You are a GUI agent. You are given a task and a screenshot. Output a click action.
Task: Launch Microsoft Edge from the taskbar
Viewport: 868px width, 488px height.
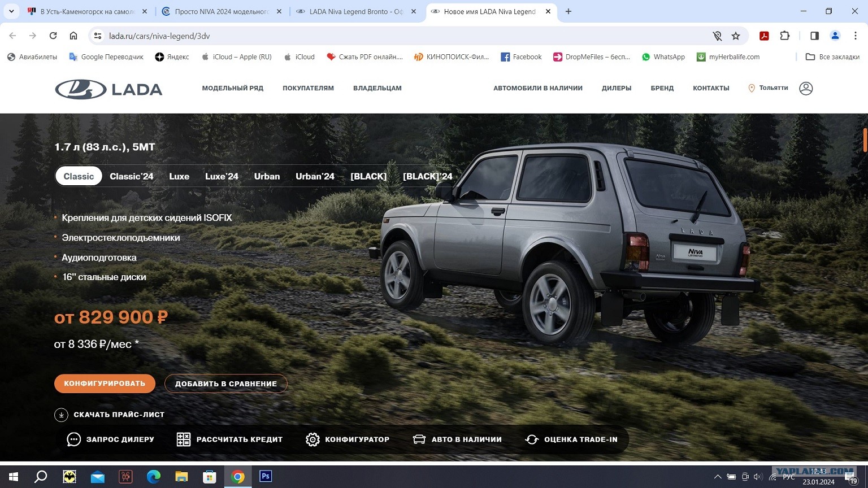tap(153, 477)
